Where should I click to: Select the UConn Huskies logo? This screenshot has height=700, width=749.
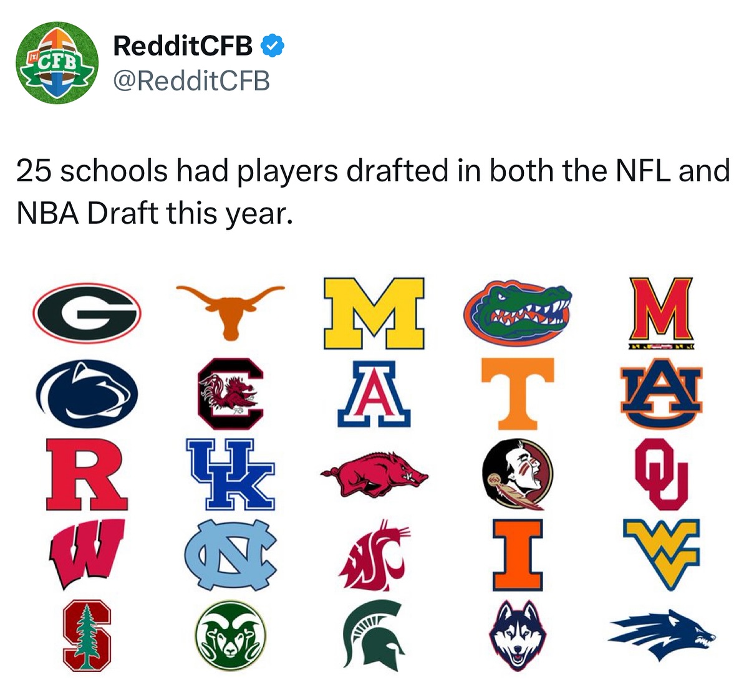(x=517, y=636)
